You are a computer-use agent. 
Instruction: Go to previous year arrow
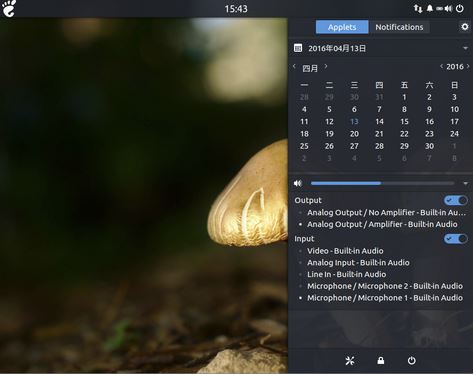point(441,66)
